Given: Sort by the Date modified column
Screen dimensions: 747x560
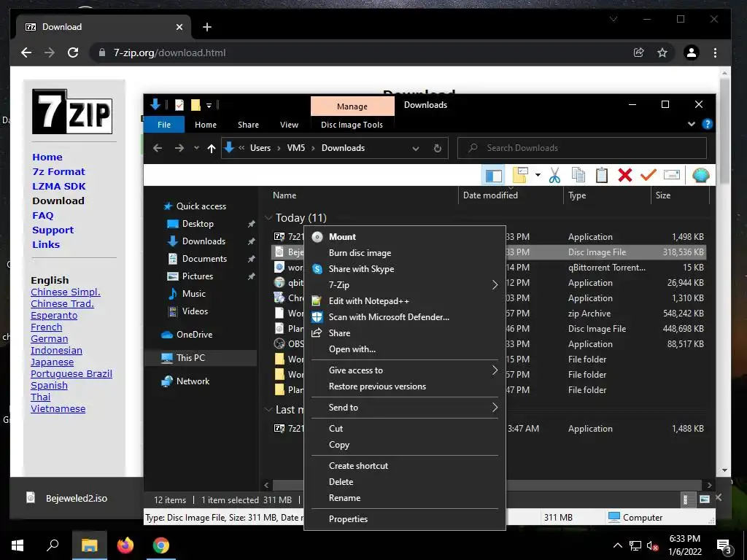Looking at the screenshot, I should click(x=490, y=195).
